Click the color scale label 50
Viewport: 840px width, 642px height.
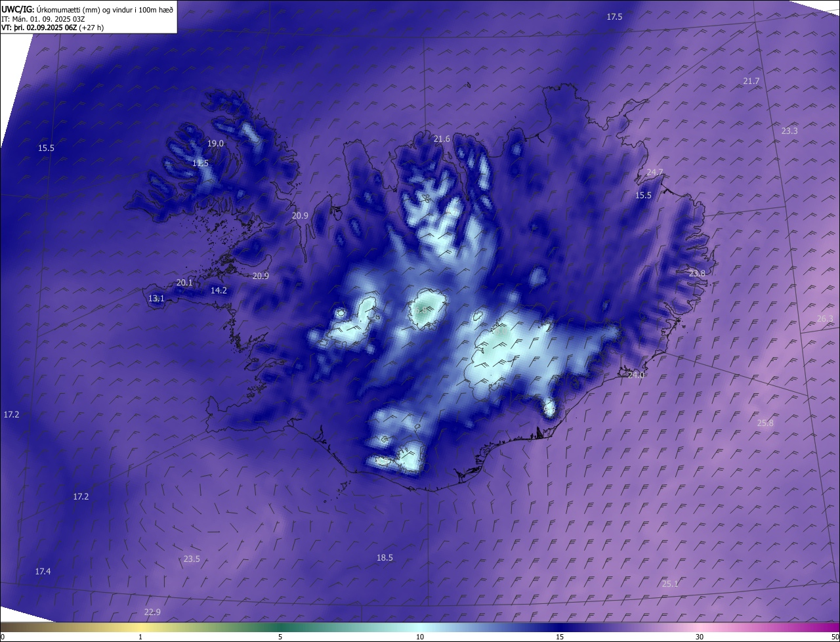pyautogui.click(x=835, y=637)
